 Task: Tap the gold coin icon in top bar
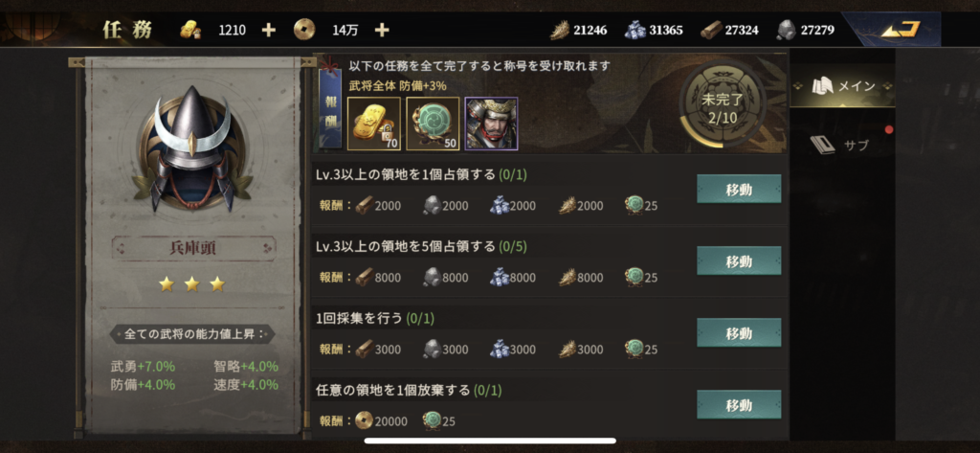tap(304, 30)
